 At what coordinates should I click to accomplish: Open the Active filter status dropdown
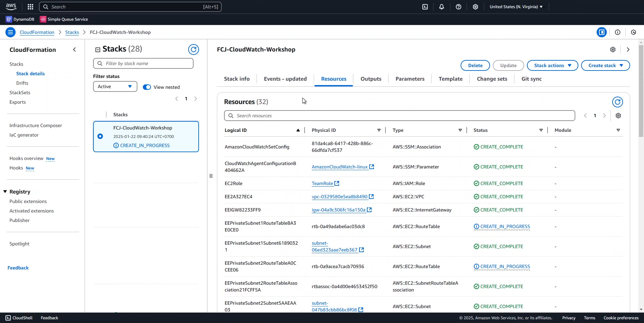pyautogui.click(x=115, y=86)
